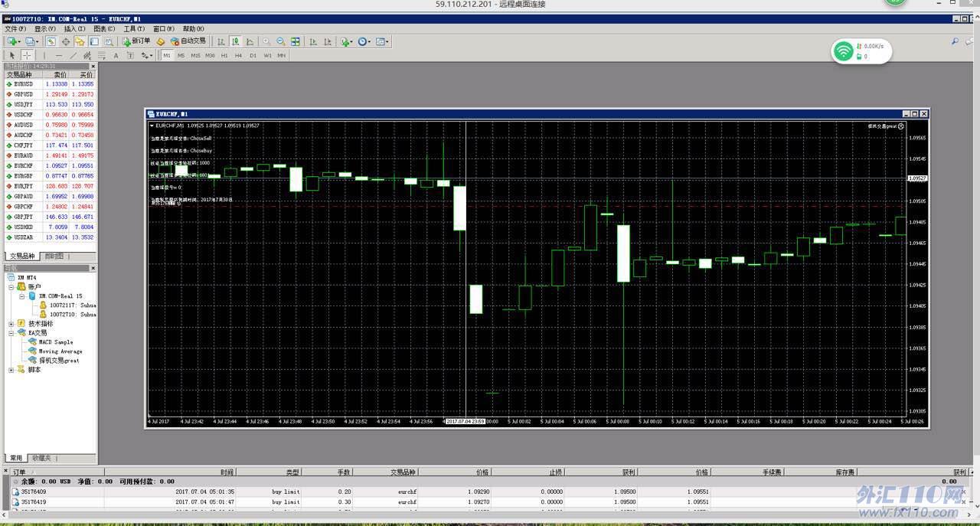Viewport: 980px width, 526px height.
Task: Open the 显示 menu
Action: (x=45, y=29)
